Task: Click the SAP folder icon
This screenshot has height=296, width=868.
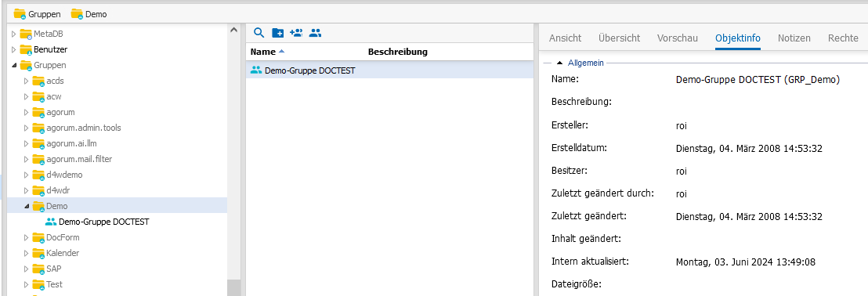Action: coord(38,269)
